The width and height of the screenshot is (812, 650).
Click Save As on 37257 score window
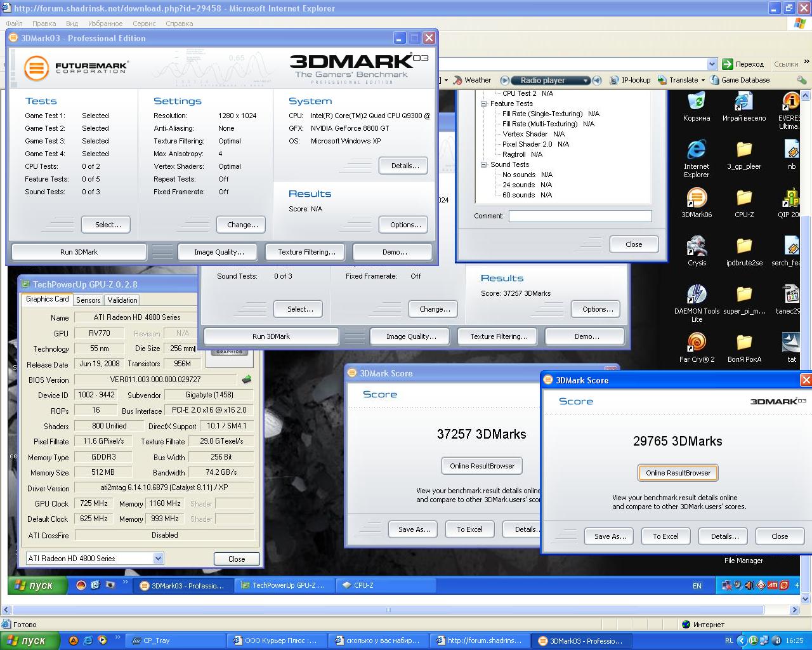(x=414, y=529)
